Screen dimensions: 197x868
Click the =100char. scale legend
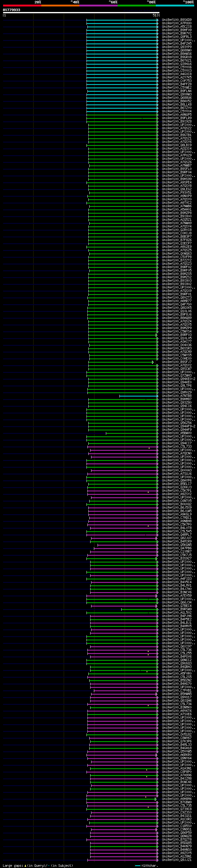[x=146, y=866]
